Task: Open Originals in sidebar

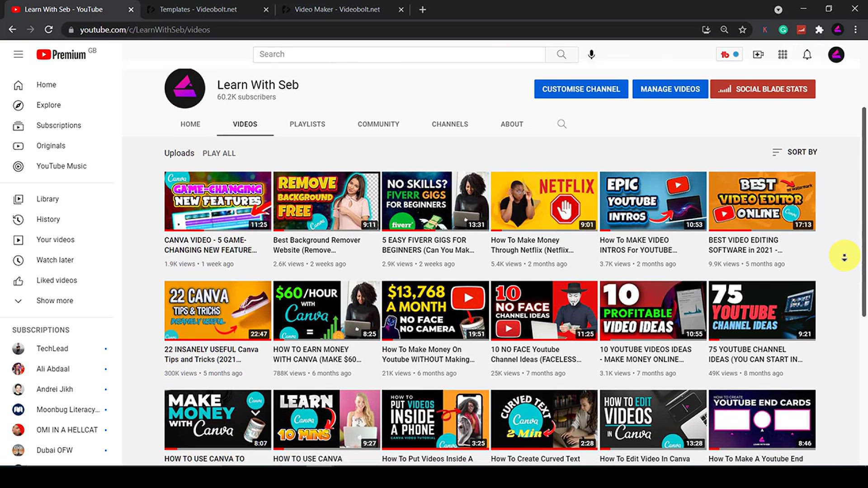Action: point(57,145)
